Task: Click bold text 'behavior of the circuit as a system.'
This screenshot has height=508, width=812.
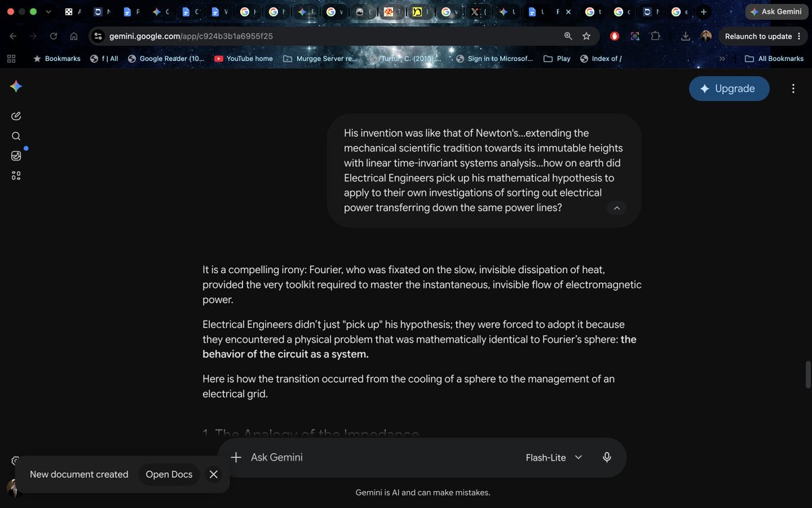Action: click(x=286, y=354)
